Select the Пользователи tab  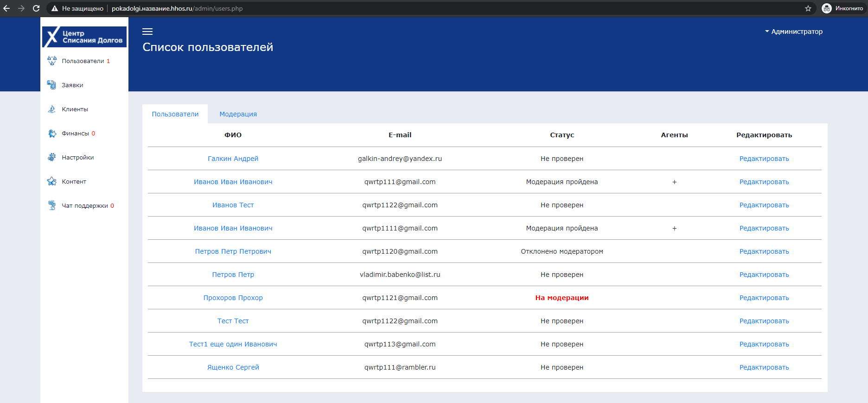click(x=175, y=114)
